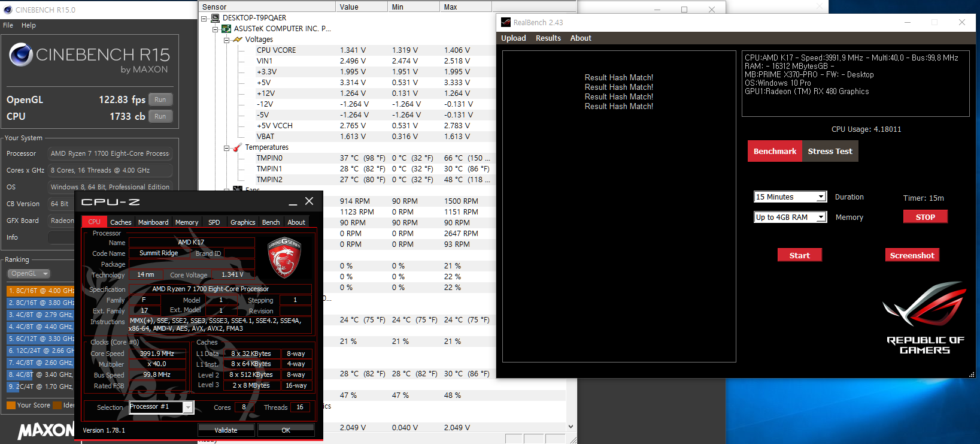Click the MSI Gaming G Series dragon logo
Screen dimensions: 980x444
tap(284, 258)
